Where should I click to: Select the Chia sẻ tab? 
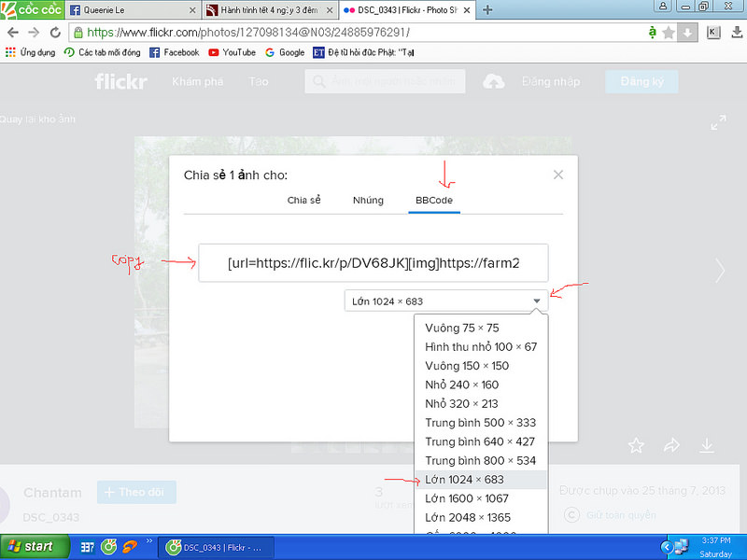[304, 200]
